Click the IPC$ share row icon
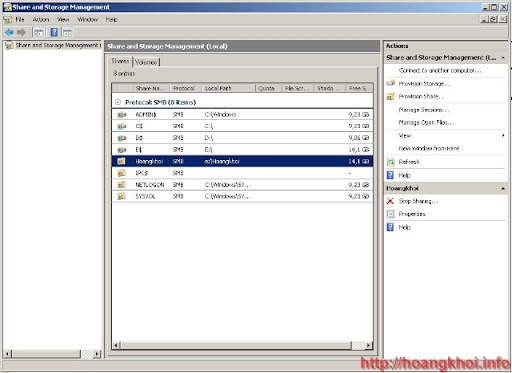The image size is (512, 373). click(121, 173)
